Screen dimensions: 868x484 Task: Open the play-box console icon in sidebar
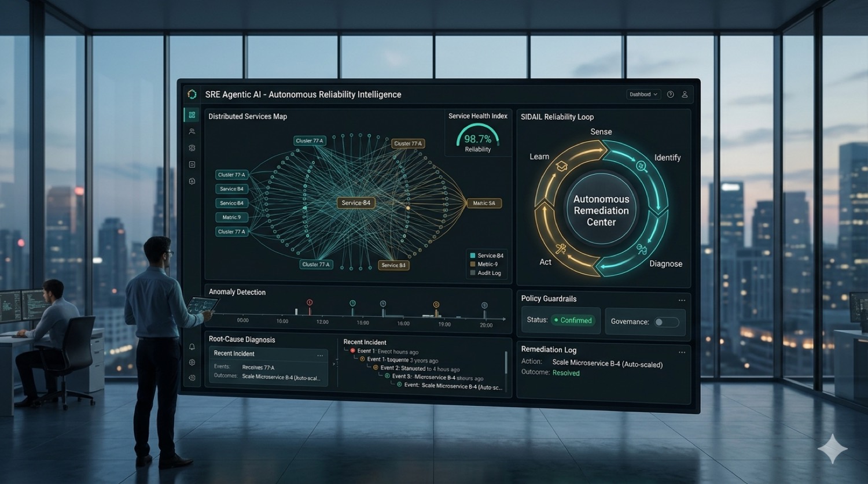coord(192,165)
